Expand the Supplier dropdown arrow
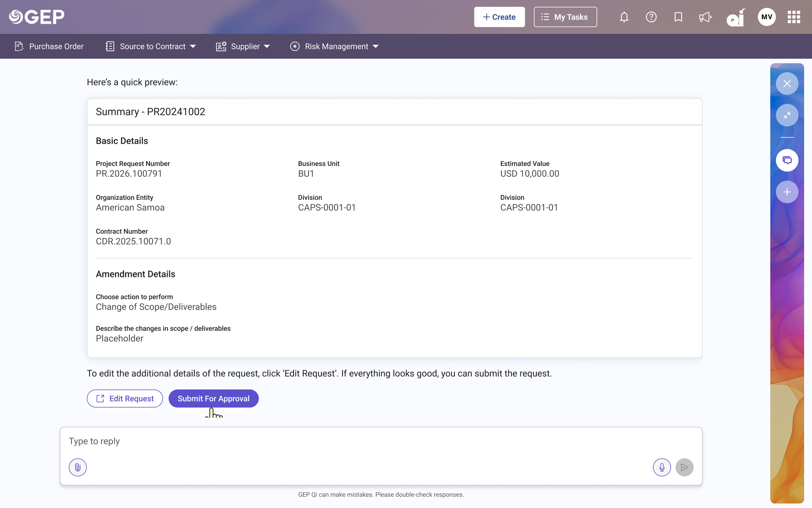The height and width of the screenshot is (508, 812). [267, 46]
